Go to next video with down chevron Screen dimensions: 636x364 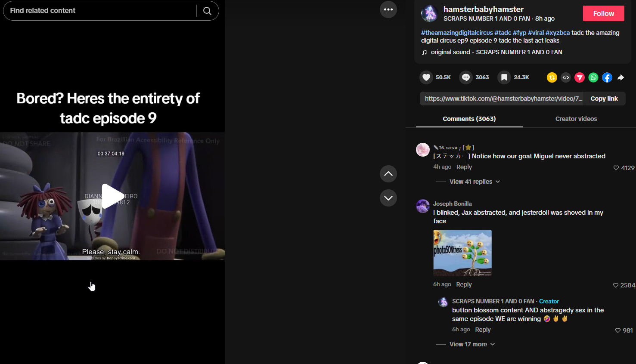[388, 198]
